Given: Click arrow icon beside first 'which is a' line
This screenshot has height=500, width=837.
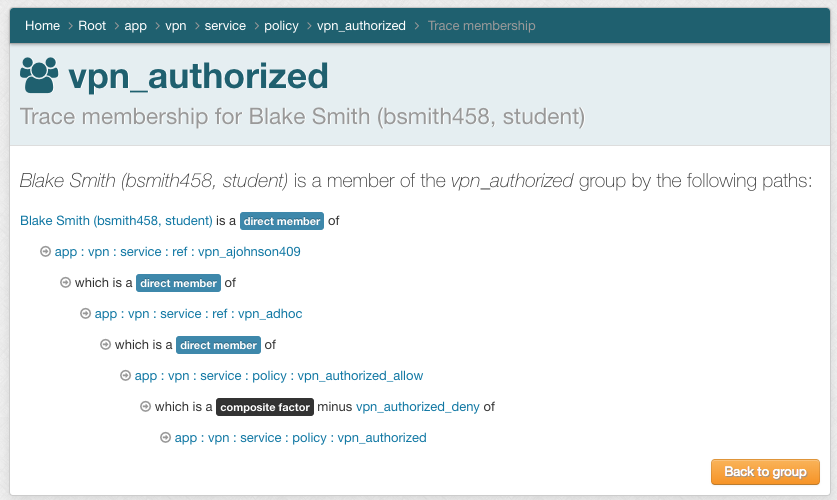Looking at the screenshot, I should tap(65, 283).
